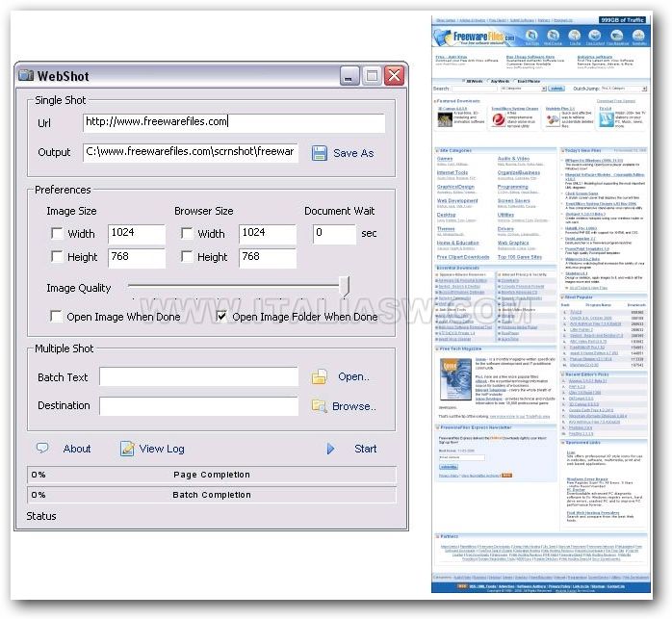Click the Status label at window bottom
Screen dimensions: 672x619
[x=41, y=516]
